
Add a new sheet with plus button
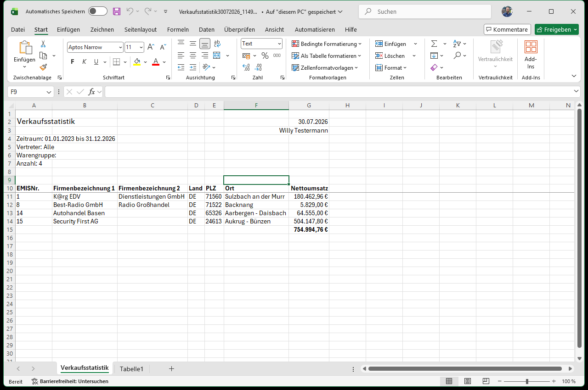pyautogui.click(x=171, y=368)
